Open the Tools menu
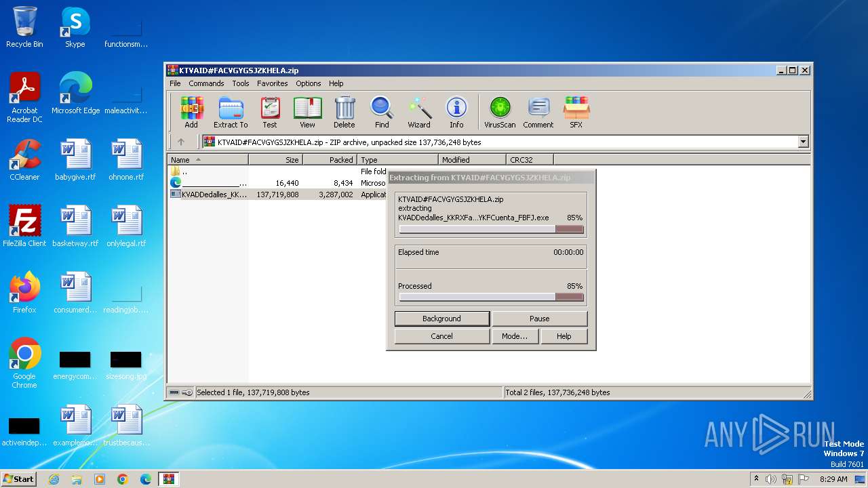868x488 pixels. click(241, 83)
